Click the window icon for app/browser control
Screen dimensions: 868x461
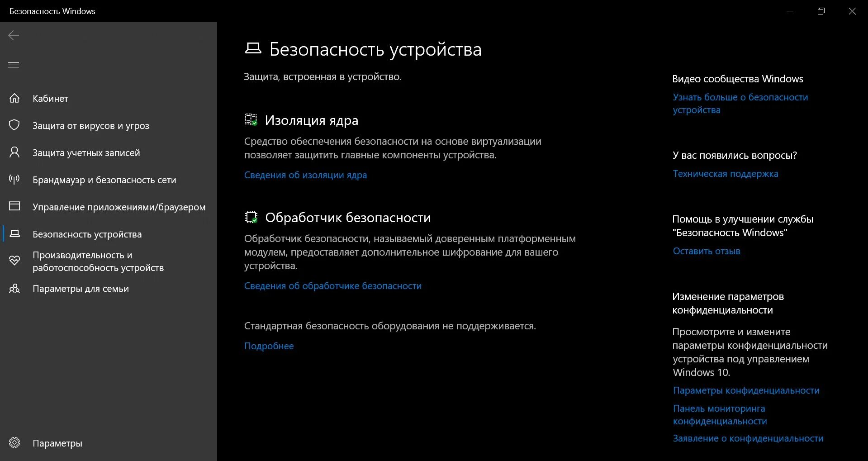[14, 206]
